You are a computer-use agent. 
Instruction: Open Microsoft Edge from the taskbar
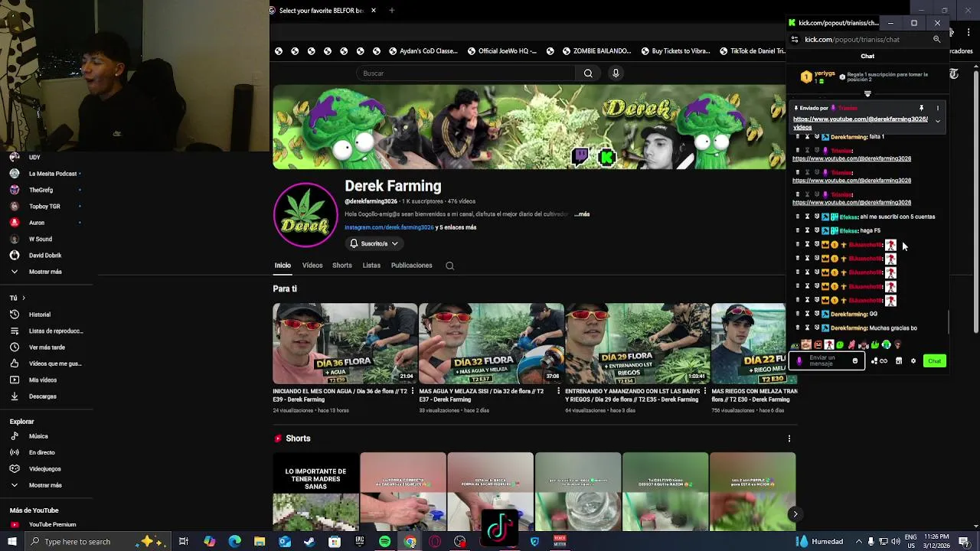(x=234, y=542)
